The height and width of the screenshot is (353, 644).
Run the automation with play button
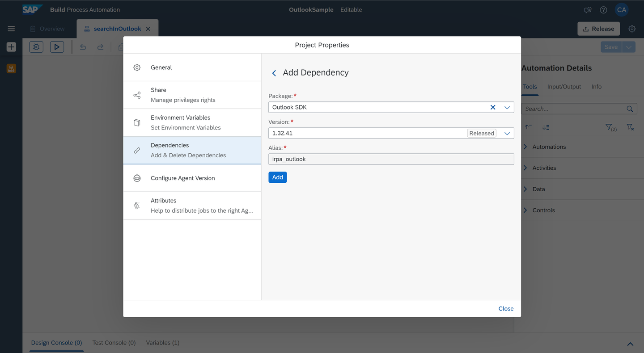click(x=57, y=46)
